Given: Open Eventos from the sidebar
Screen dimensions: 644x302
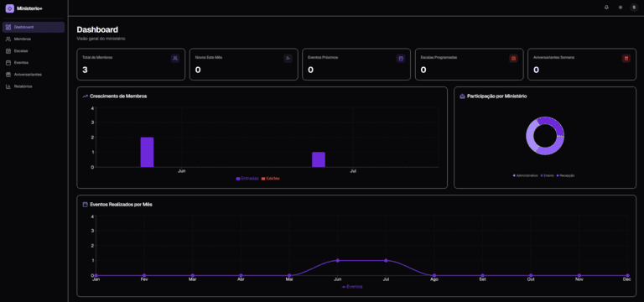Looking at the screenshot, I should [x=34, y=63].
